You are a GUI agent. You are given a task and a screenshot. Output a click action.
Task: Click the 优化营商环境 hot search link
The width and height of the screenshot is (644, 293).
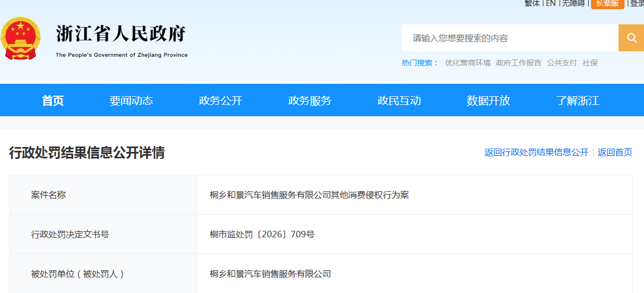click(468, 63)
